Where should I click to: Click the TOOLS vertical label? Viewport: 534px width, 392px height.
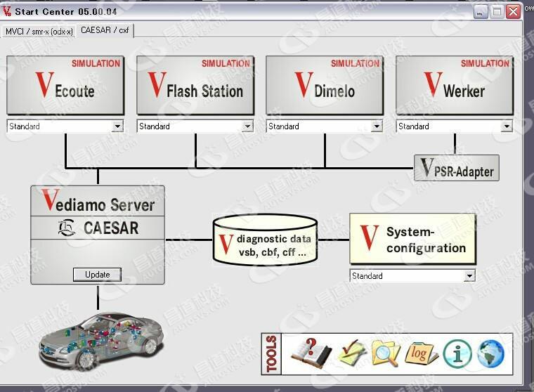(271, 354)
